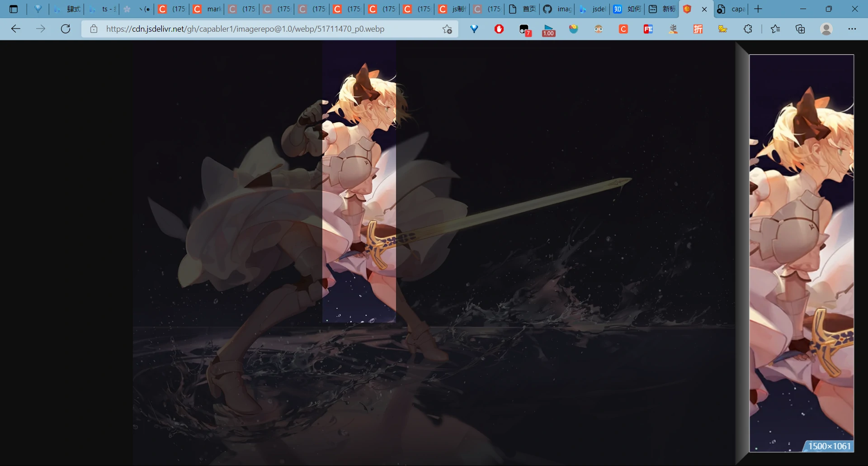View site information via lock icon
Screen dimensions: 868x466
(x=94, y=29)
